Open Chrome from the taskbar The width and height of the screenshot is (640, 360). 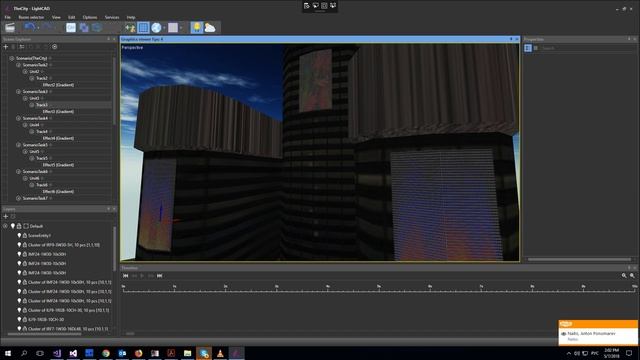[x=106, y=353]
